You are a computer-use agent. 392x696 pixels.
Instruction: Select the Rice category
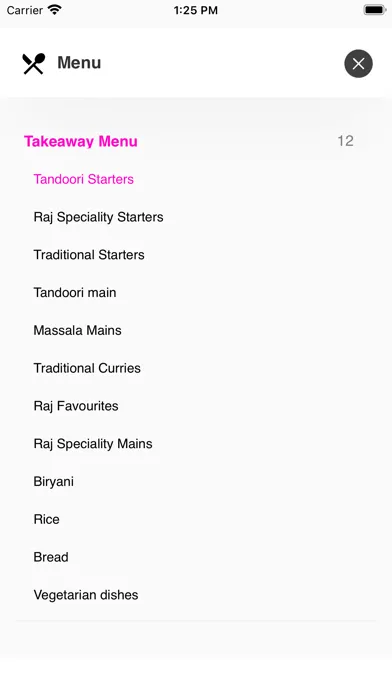click(x=46, y=519)
